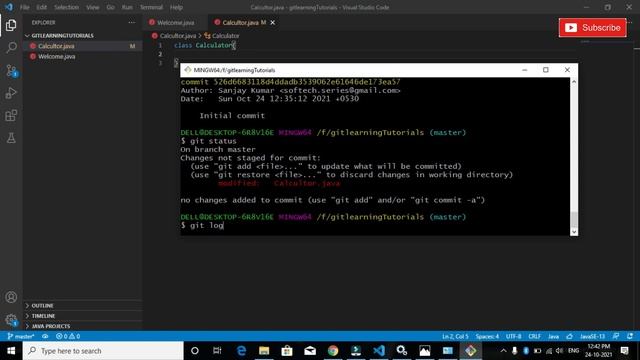Screen dimensions: 640x360
Task: Open Microsoft Store from the taskbar
Action: (x=287, y=351)
